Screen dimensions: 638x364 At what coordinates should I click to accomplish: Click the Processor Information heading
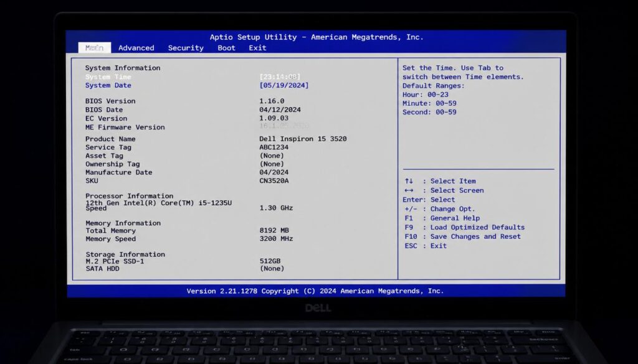click(x=130, y=196)
